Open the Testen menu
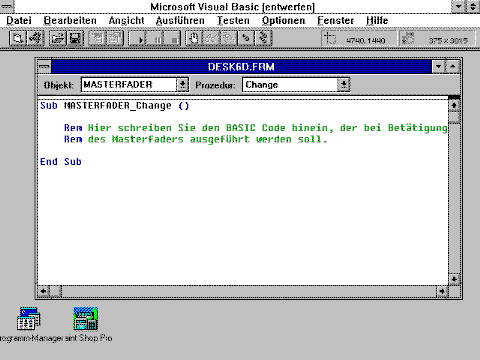The image size is (480, 360). (233, 21)
